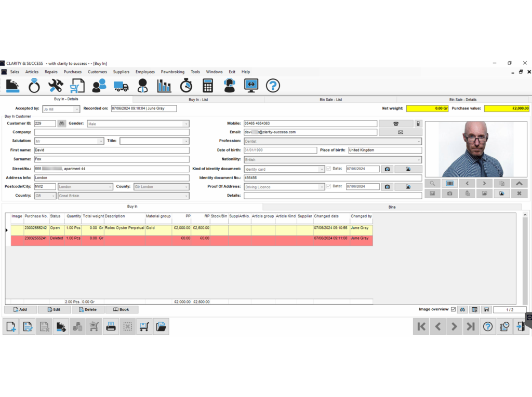The width and height of the screenshot is (532, 397).
Task: Click the Delete button above the grid
Action: click(88, 309)
